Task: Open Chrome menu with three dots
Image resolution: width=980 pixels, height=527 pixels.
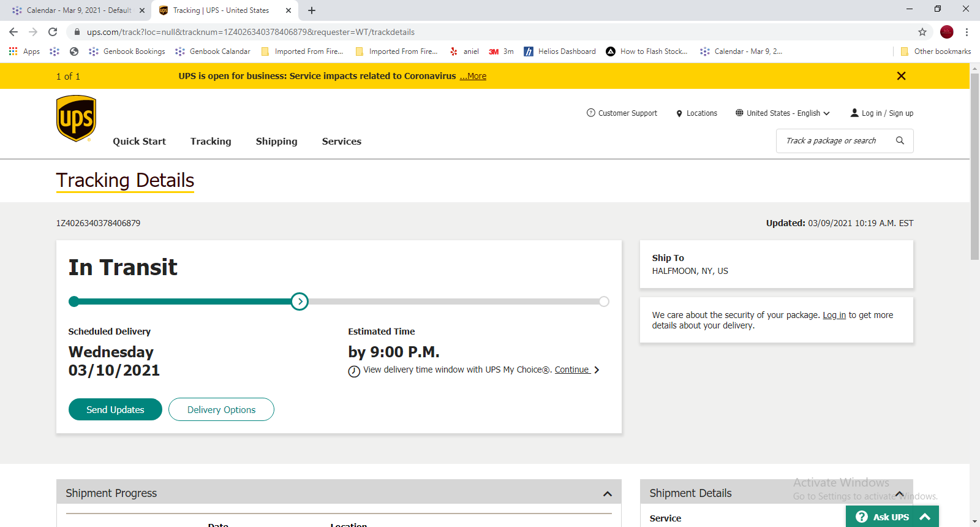Action: point(967,32)
